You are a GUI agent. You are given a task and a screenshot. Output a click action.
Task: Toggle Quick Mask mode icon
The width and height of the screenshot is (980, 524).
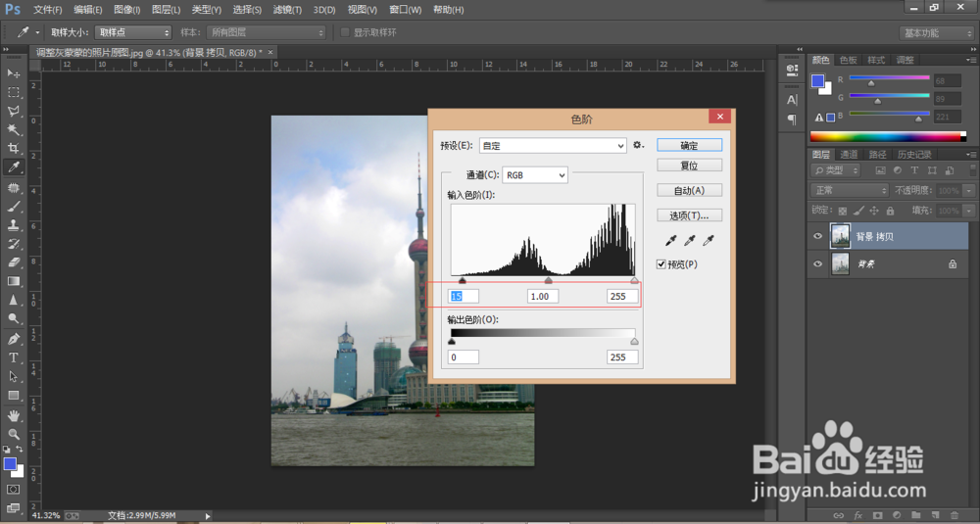point(13,489)
